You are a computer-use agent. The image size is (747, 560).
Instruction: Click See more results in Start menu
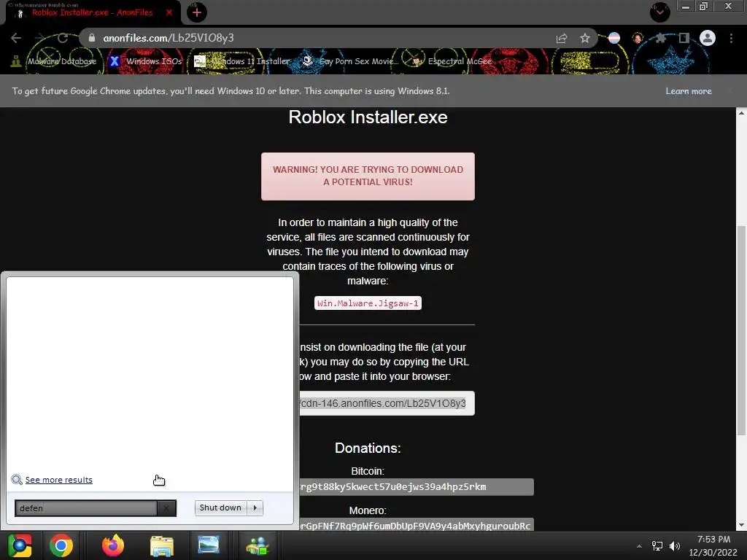(x=58, y=480)
